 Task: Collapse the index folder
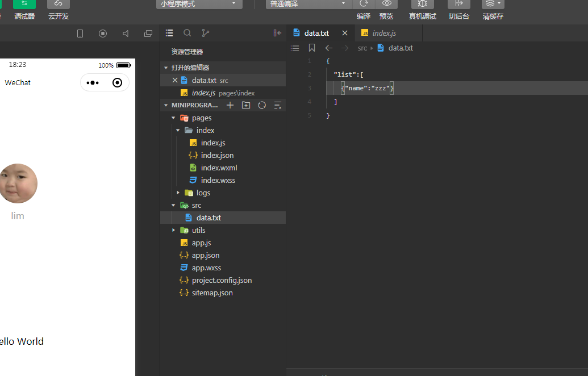pos(223,131)
